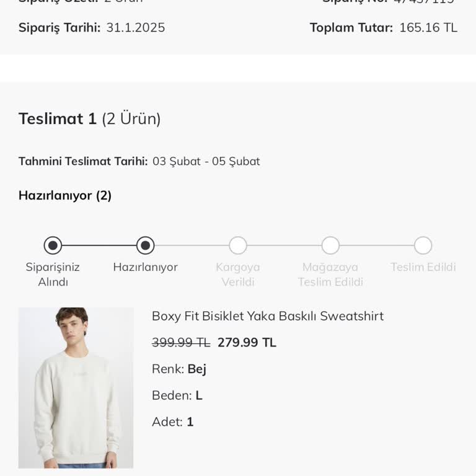
Task: Click the crossed-out 399.99 TL price
Action: [x=181, y=343]
